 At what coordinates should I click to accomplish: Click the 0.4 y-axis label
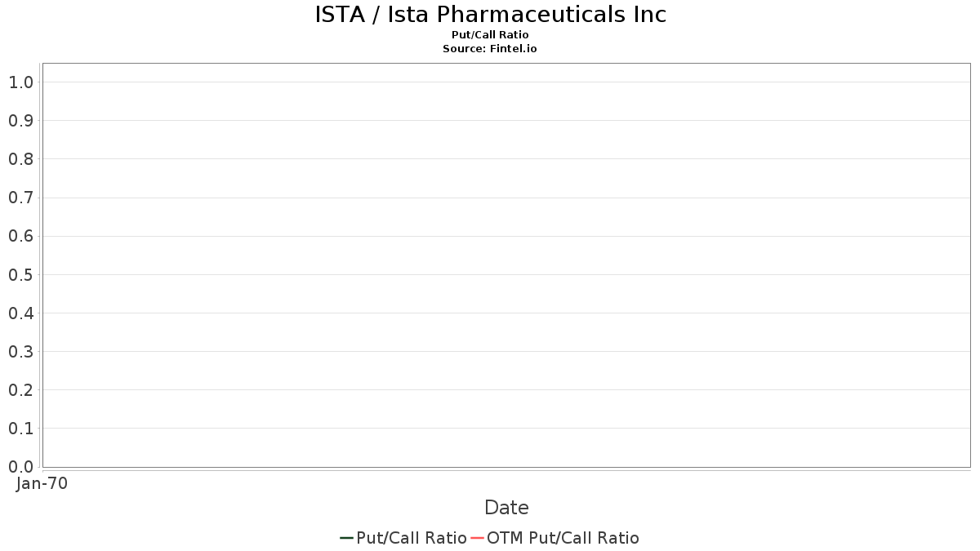(21, 313)
